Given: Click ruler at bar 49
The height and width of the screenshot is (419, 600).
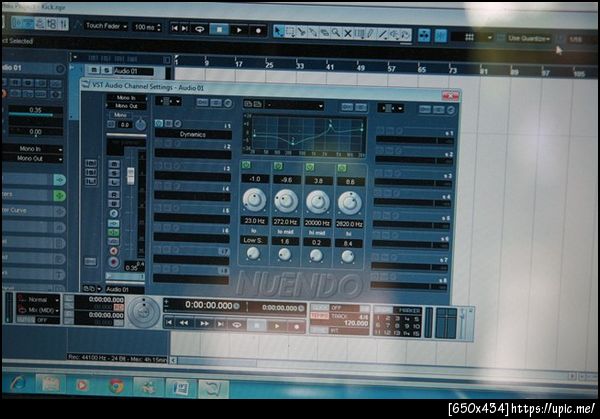Looking at the screenshot, I should [360, 67].
